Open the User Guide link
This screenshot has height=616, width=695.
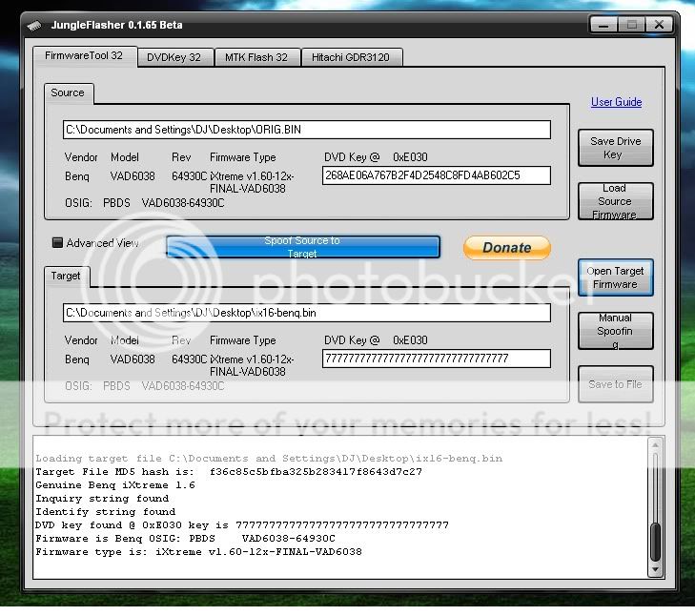(616, 102)
